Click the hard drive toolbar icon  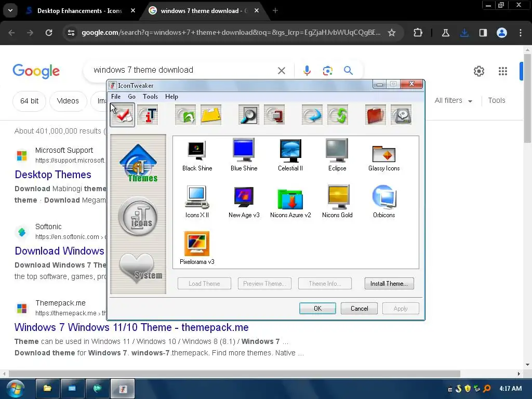401,115
